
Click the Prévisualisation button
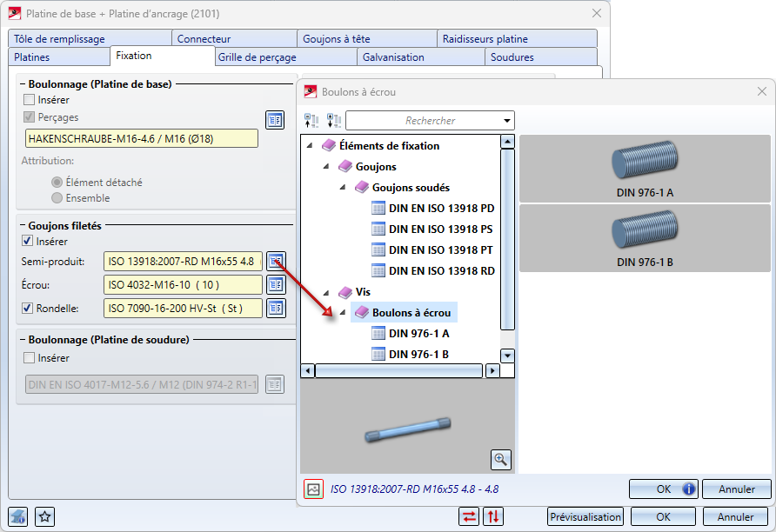coord(585,516)
